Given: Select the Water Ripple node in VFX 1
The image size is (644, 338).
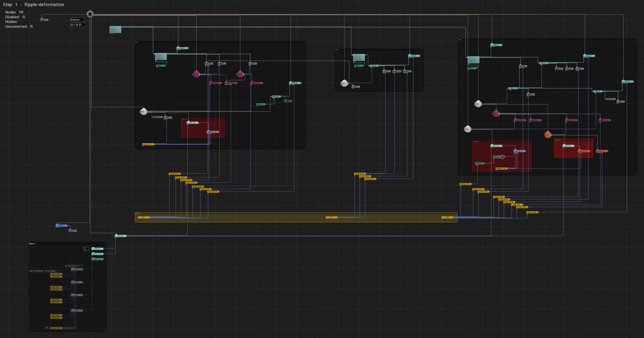Looking at the screenshot, I should [209, 64].
